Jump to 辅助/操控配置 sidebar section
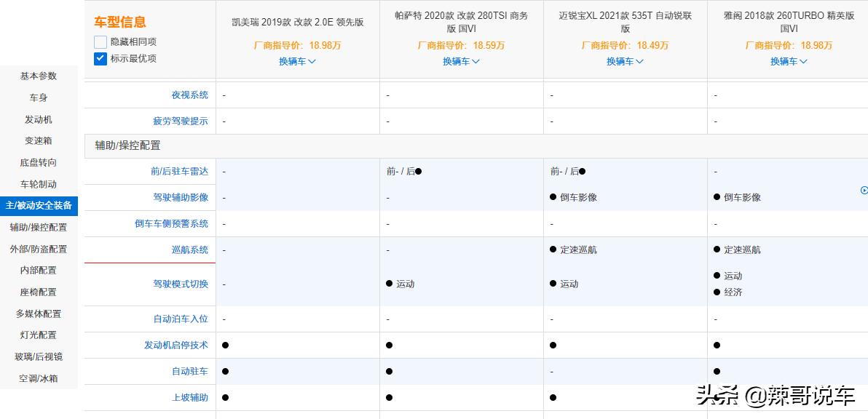The width and height of the screenshot is (868, 419). pyautogui.click(x=39, y=228)
